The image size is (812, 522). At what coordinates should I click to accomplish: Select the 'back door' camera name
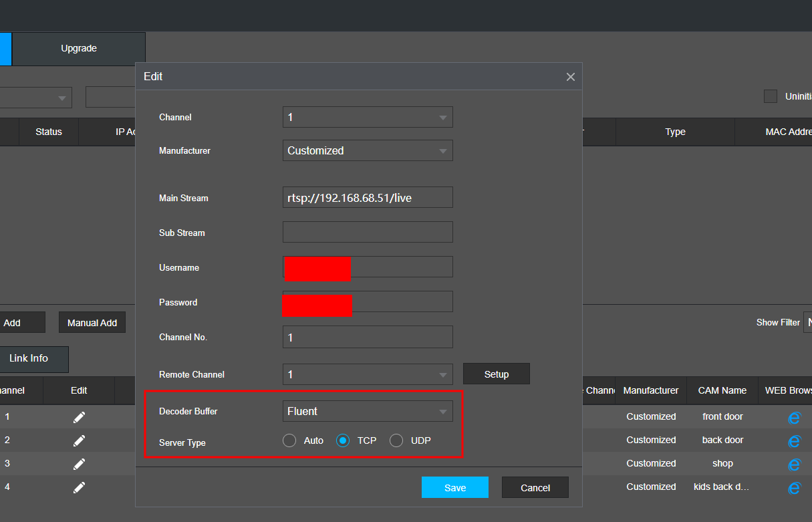pyautogui.click(x=722, y=440)
